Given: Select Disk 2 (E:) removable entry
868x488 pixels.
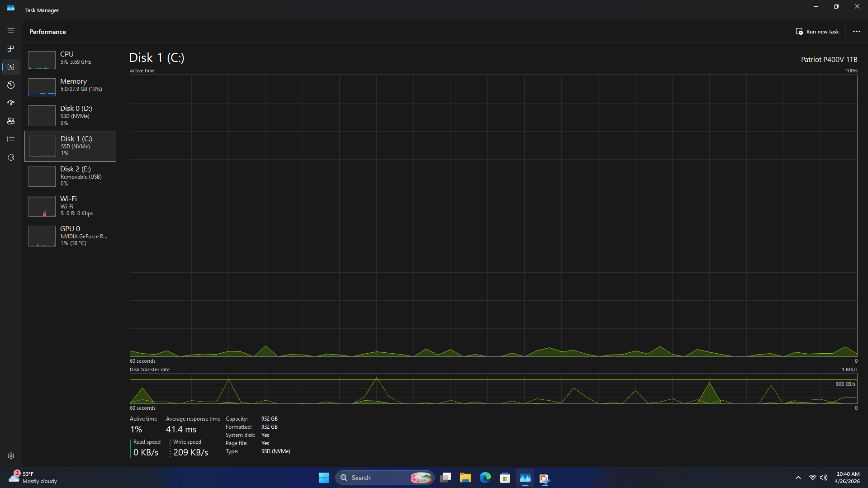Looking at the screenshot, I should (x=70, y=176).
